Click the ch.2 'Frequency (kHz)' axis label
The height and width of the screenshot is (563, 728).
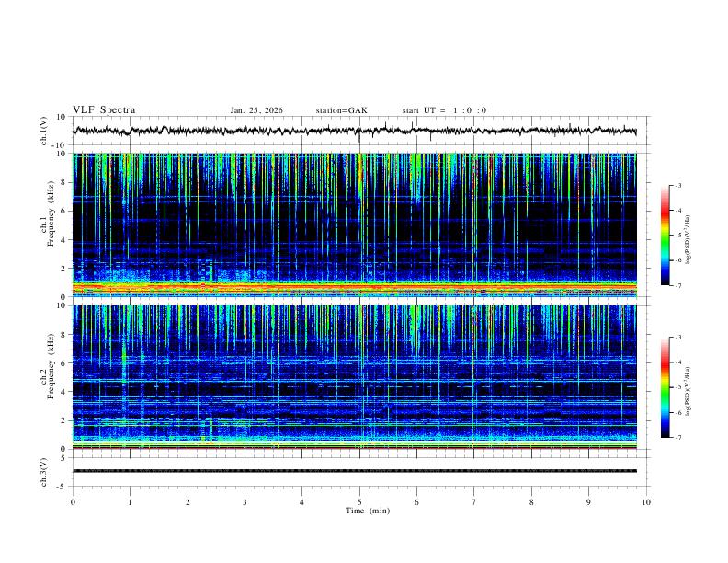click(51, 366)
